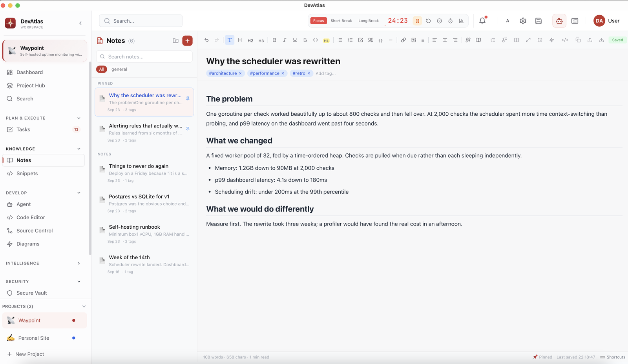Switch to Long Break tab
The height and width of the screenshot is (364, 628).
pyautogui.click(x=369, y=21)
